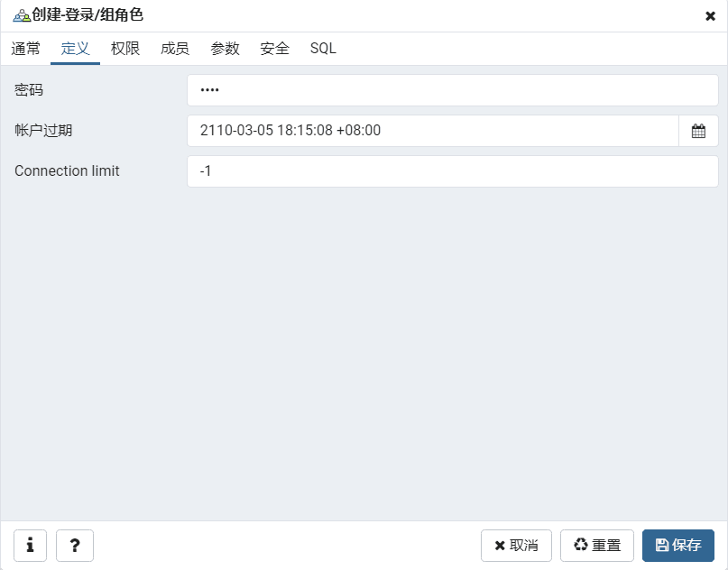This screenshot has height=570, width=728.
Task: Switch to the 通常 tab
Action: [25, 49]
